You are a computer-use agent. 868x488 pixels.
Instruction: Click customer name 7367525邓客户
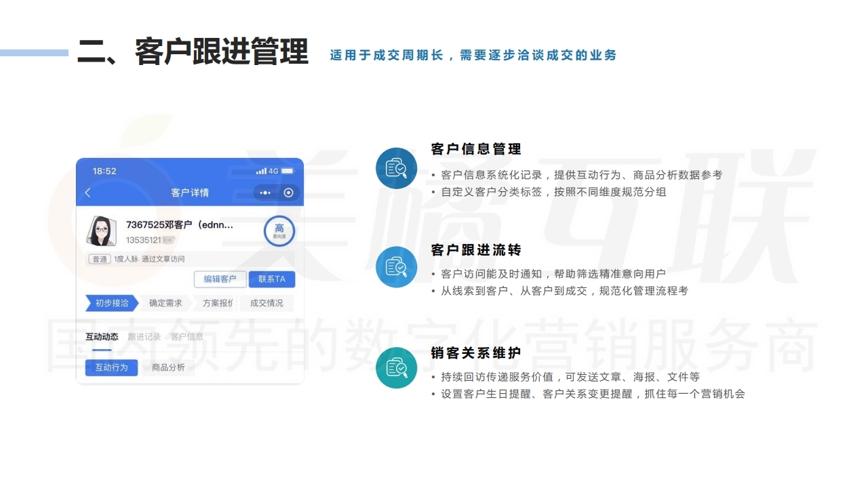[180, 225]
